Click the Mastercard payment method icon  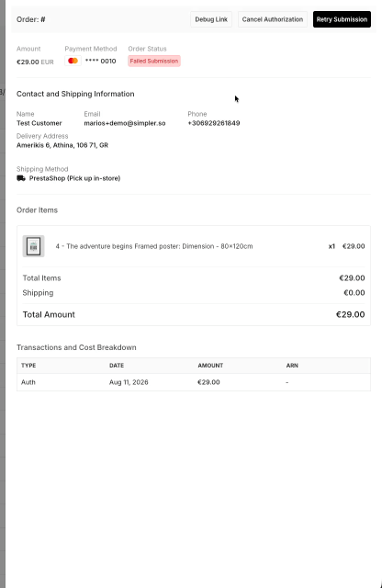[73, 61]
